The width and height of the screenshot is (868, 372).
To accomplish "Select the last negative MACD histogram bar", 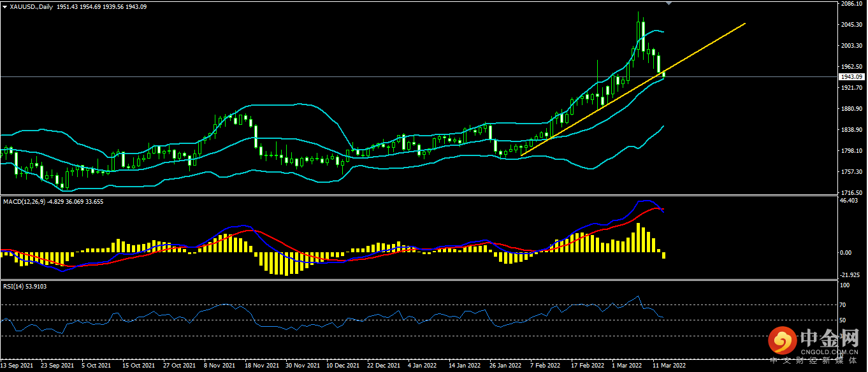I will [x=663, y=255].
